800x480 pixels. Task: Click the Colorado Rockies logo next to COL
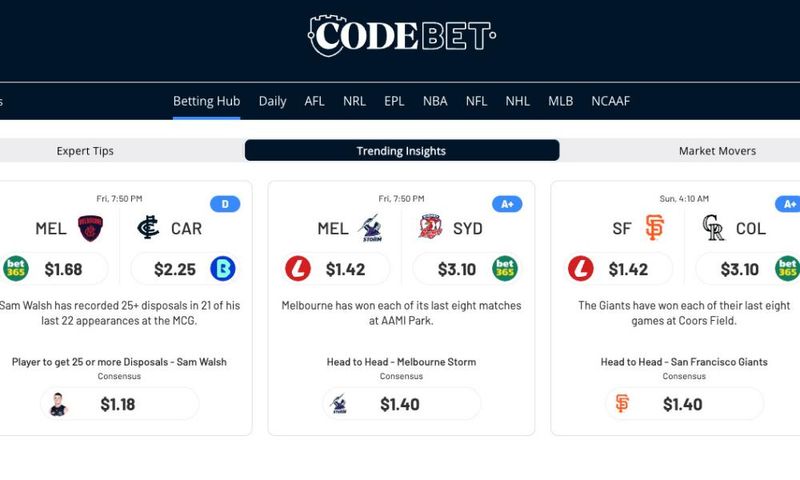(x=713, y=228)
